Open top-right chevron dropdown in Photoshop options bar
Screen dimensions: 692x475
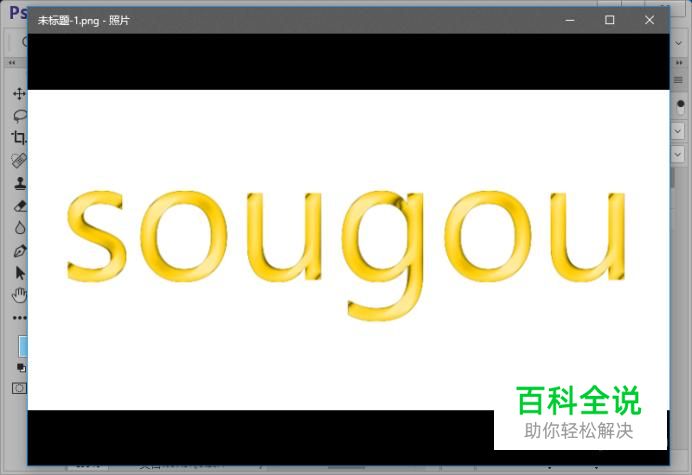(x=679, y=43)
